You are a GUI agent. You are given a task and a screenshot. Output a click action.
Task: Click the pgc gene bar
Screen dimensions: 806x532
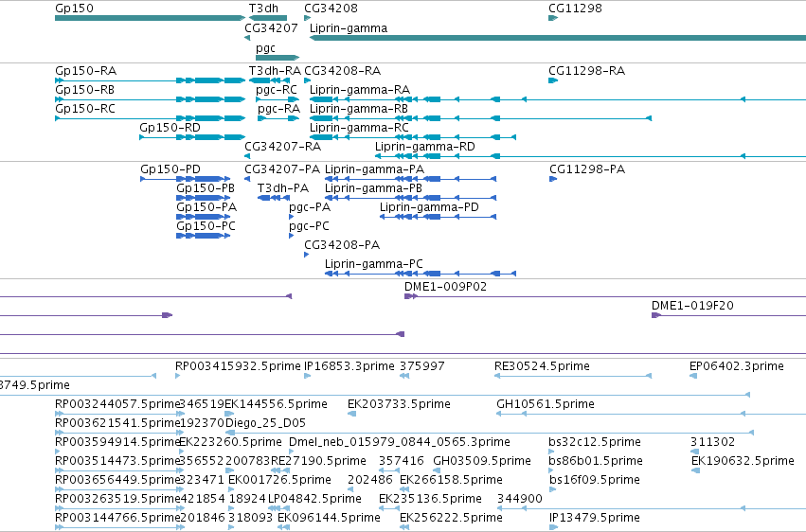[x=278, y=58]
